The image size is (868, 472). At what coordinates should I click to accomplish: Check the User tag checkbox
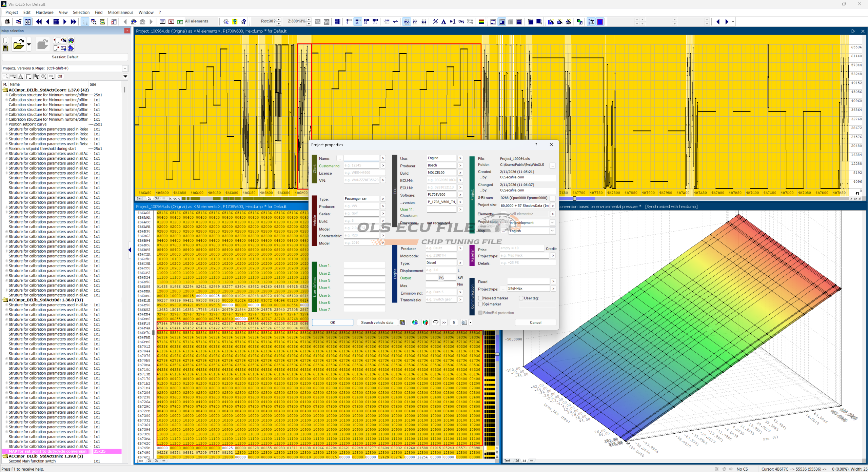click(521, 298)
